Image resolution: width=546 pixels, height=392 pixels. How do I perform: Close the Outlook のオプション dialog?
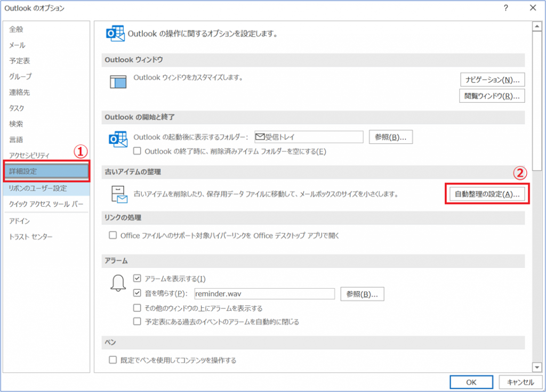click(x=533, y=8)
